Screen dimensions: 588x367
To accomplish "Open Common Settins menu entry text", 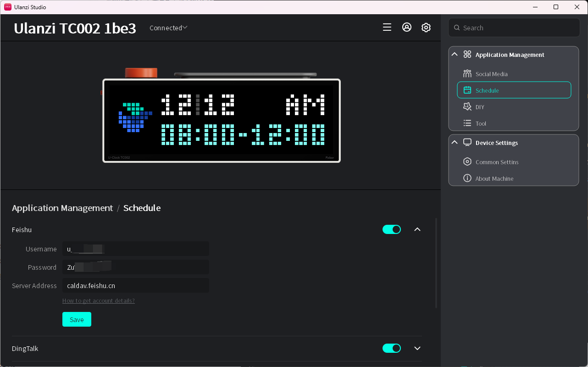I will click(x=497, y=162).
